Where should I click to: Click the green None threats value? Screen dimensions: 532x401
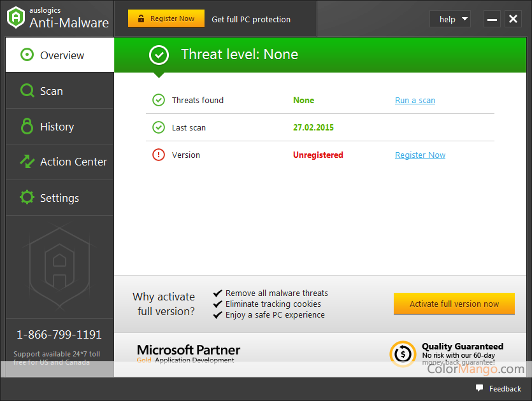[x=304, y=100]
